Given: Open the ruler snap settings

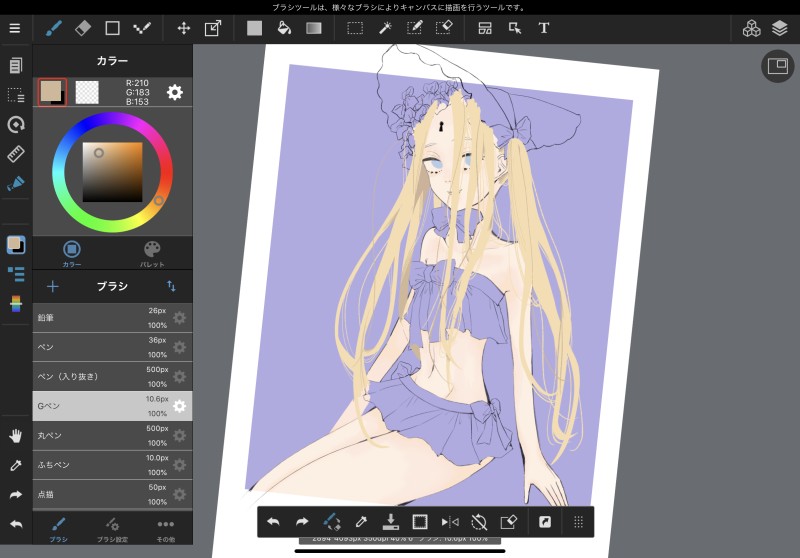Looking at the screenshot, I should click(16, 154).
